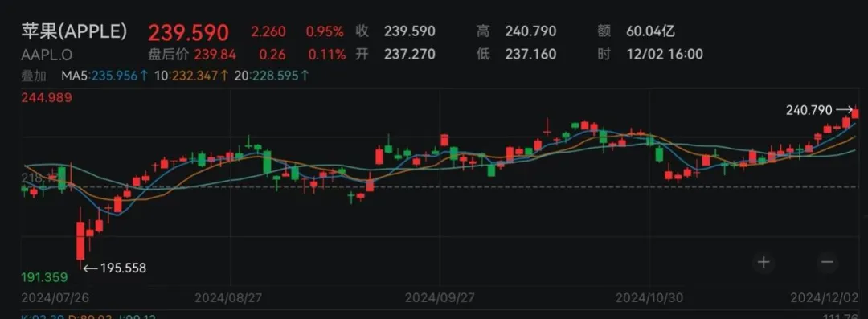Image resolution: width=868 pixels, height=319 pixels.
Task: Click the 0.95% change percentage
Action: point(325,31)
